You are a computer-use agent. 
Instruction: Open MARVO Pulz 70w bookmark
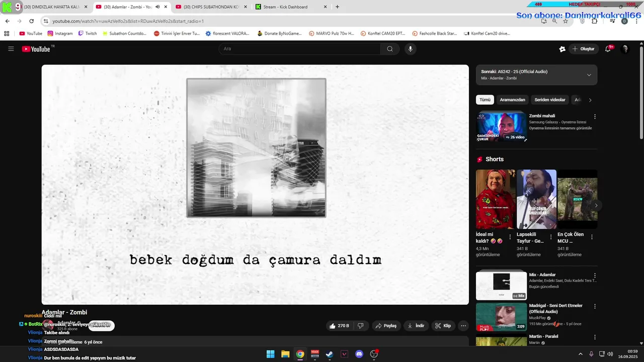pyautogui.click(x=332, y=34)
